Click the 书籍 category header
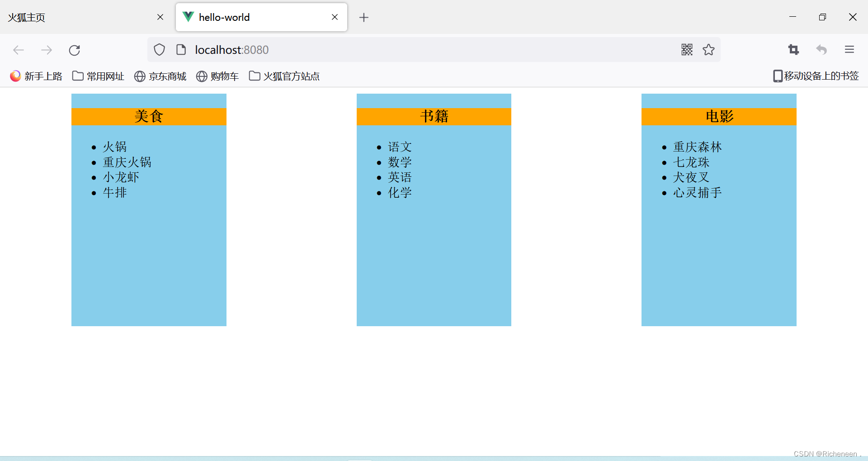The height and width of the screenshot is (461, 868). point(434,116)
